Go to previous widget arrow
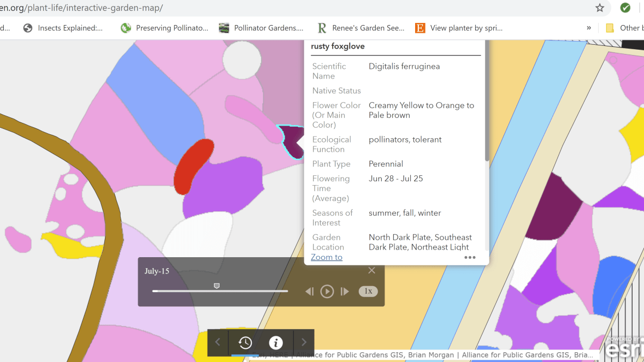Screen dimensions: 644x362 tap(217, 342)
